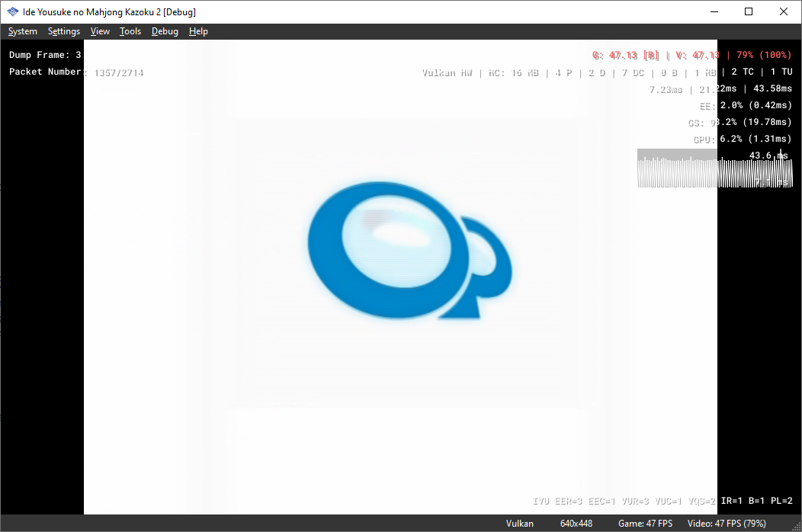
Task: Click the GS usage (19.78ms) stat
Action: [739, 122]
